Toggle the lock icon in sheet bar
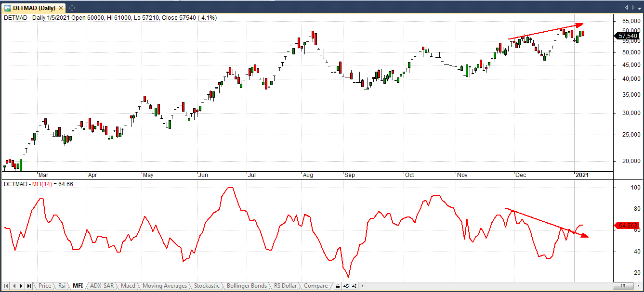644x292 pixels. coord(338,286)
